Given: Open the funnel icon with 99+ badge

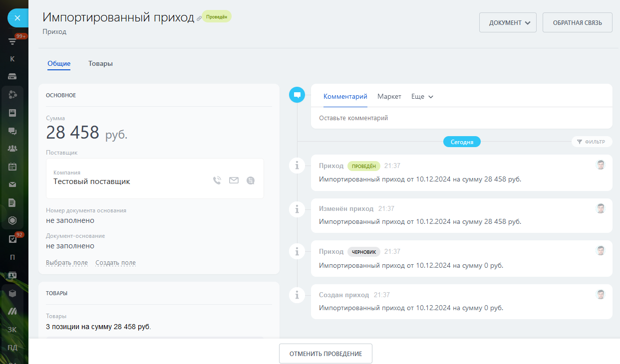Looking at the screenshot, I should click(13, 41).
